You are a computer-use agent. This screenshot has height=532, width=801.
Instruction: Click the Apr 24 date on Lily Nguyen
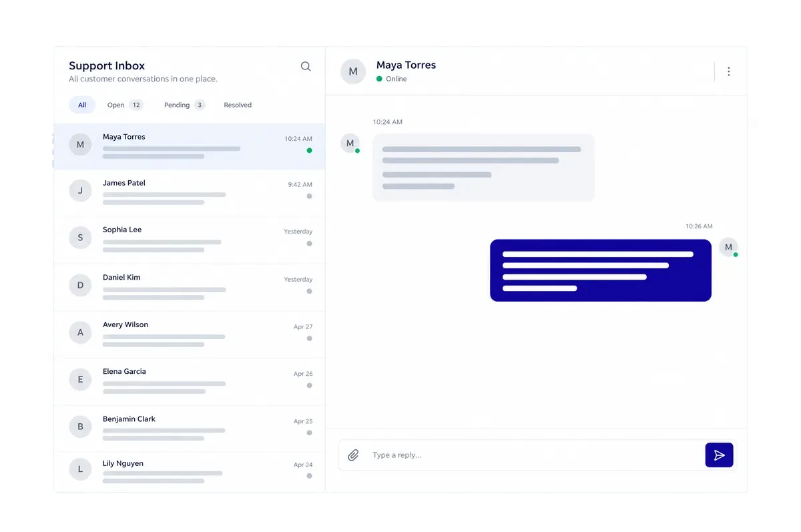click(x=303, y=465)
